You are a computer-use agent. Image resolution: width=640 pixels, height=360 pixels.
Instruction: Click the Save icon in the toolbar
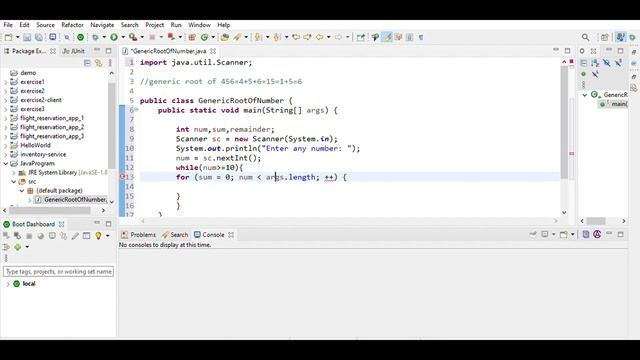pos(27,37)
